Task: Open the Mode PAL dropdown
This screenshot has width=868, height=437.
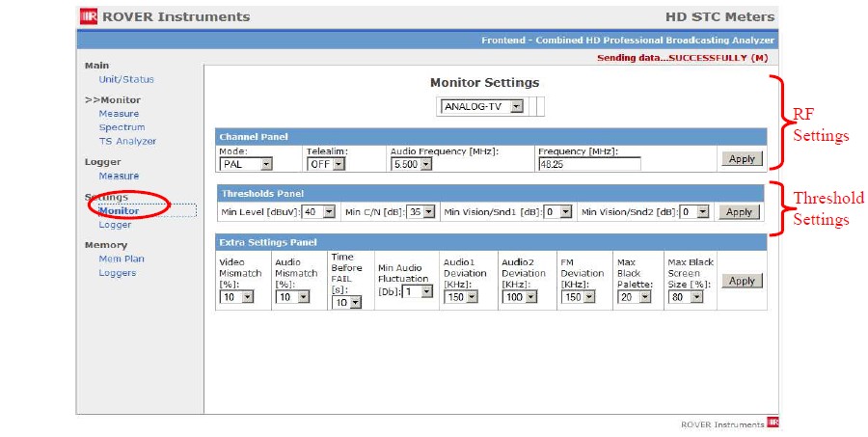Action: point(246,165)
